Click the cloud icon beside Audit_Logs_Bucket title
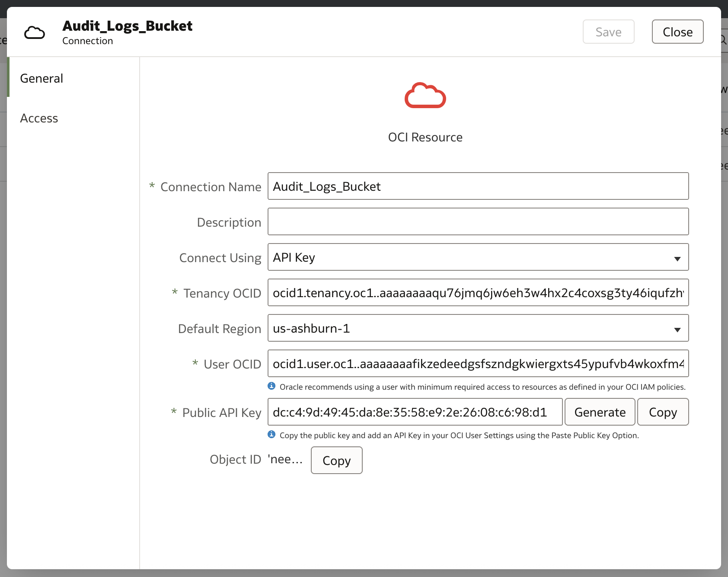The image size is (728, 577). coord(35,32)
